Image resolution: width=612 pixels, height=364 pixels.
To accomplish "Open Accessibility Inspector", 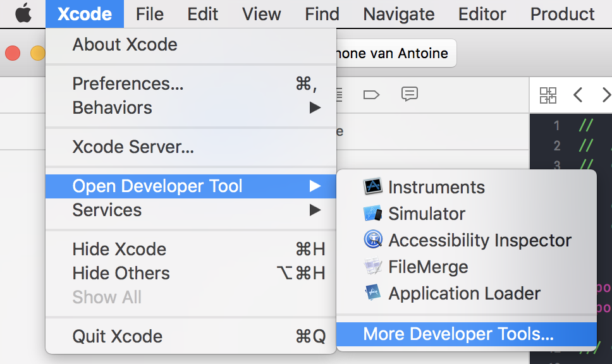I will (x=467, y=240).
